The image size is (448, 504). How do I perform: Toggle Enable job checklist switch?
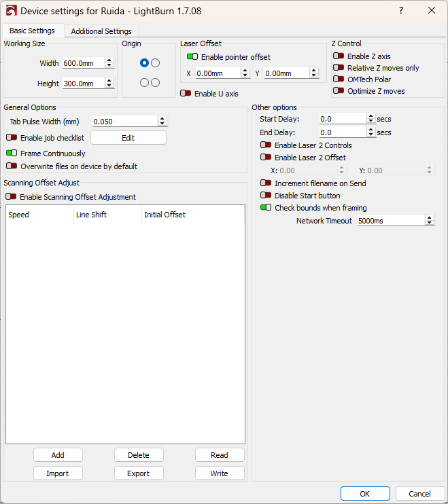[x=12, y=138]
